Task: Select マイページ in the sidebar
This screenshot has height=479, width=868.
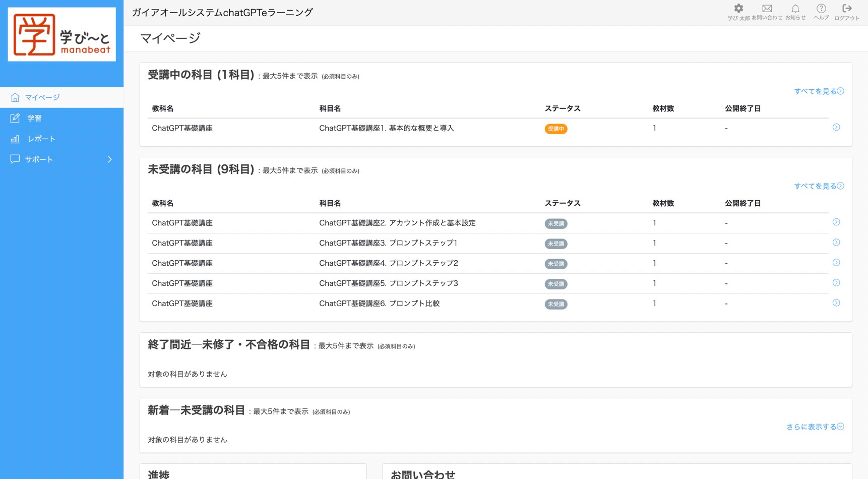Action: (42, 97)
